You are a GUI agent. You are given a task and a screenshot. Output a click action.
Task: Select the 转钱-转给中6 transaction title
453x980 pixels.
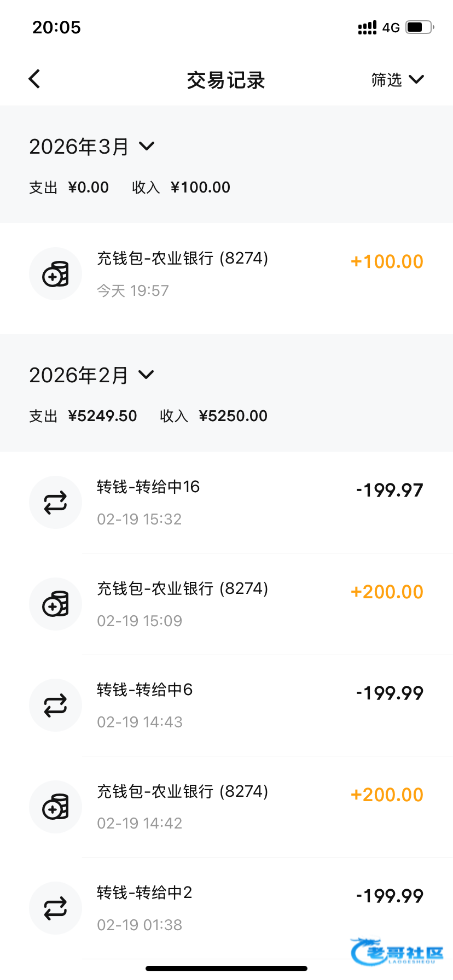point(144,690)
